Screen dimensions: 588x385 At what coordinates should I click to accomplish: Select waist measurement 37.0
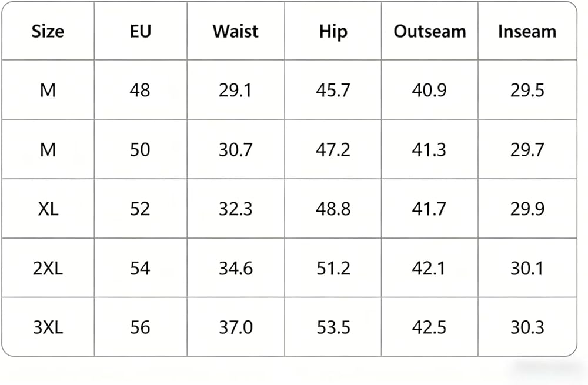[x=236, y=327]
